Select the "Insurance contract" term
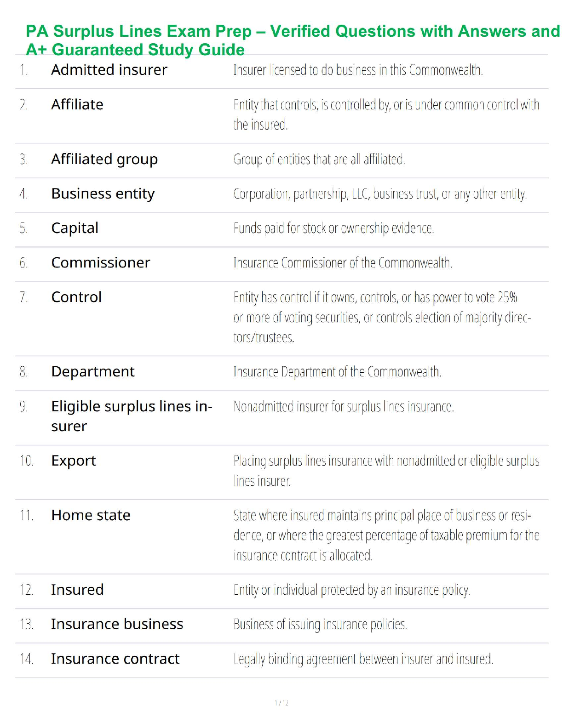 click(x=115, y=659)
